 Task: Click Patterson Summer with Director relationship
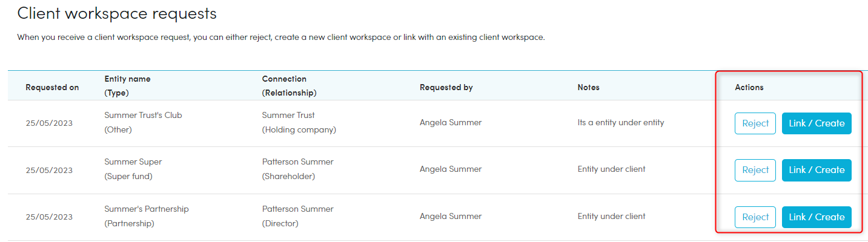coord(297,209)
